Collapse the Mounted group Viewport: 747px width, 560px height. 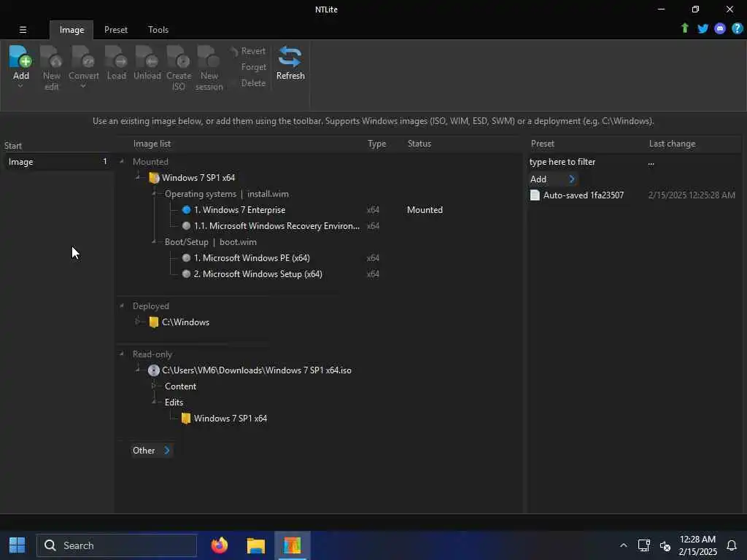pos(122,162)
